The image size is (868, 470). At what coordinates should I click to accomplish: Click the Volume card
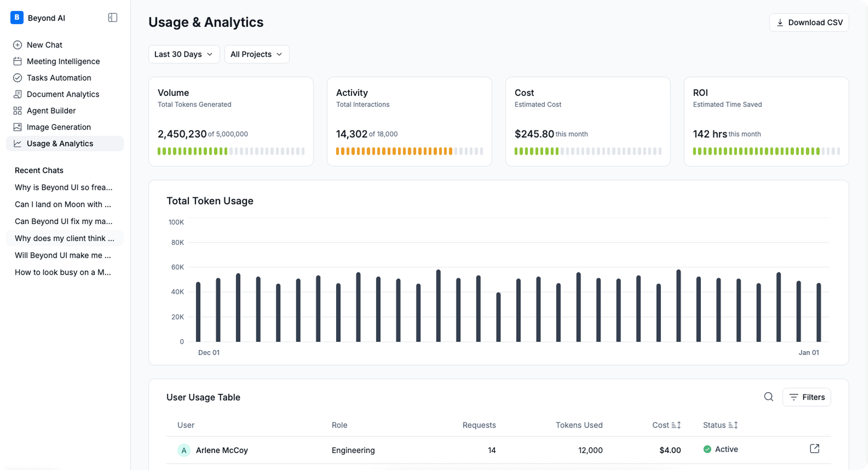(x=231, y=122)
